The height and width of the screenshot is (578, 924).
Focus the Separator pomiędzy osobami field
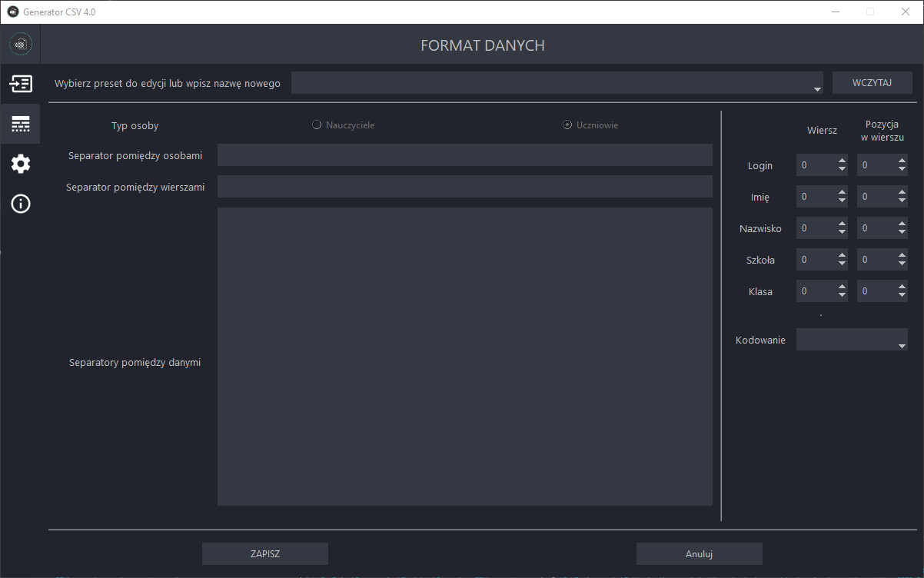[464, 155]
